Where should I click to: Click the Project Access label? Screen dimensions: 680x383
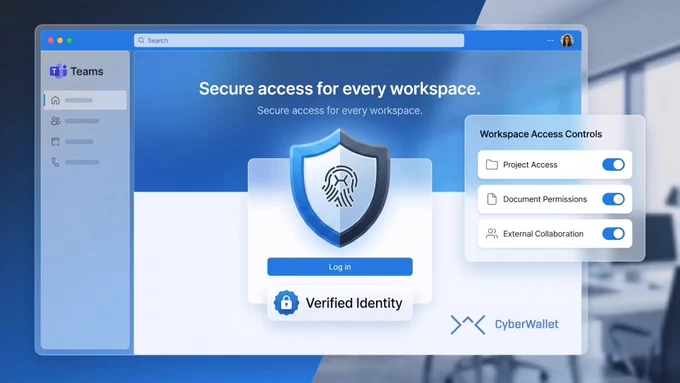pos(530,165)
